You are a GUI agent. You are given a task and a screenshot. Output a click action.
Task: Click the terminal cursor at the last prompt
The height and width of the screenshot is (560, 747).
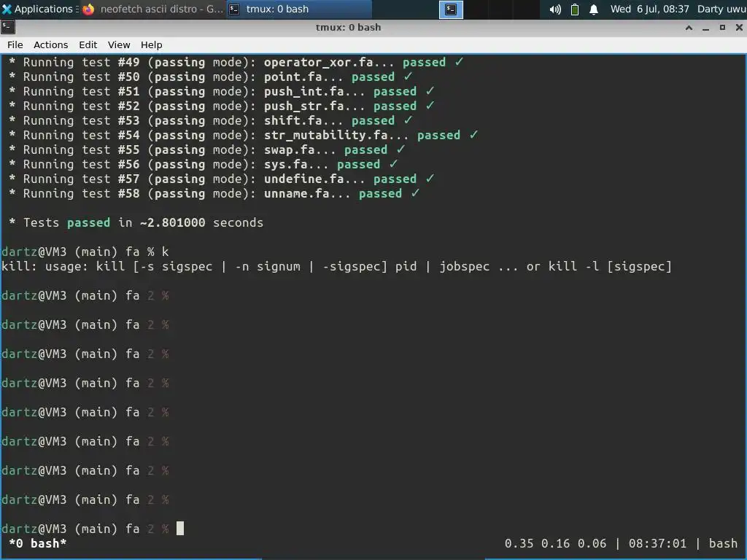point(180,529)
